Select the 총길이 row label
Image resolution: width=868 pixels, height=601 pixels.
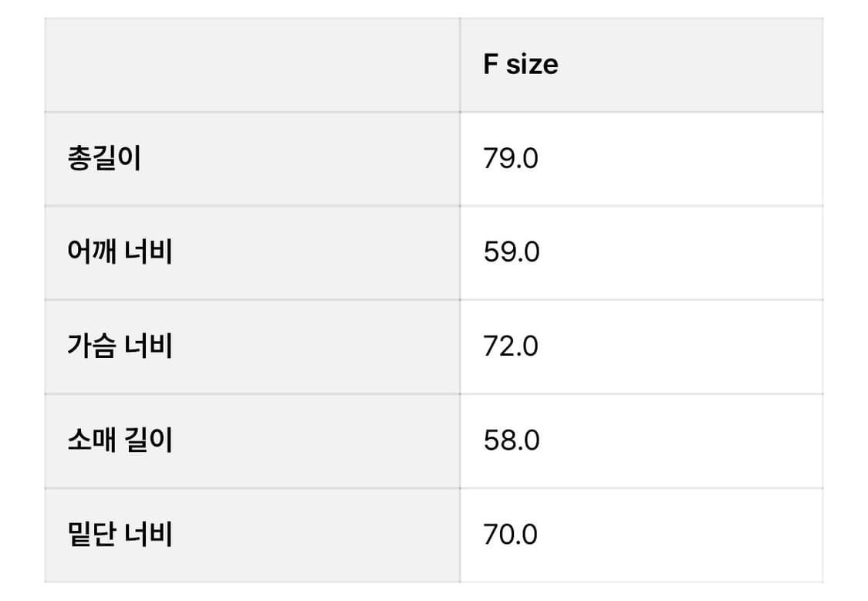tap(104, 159)
